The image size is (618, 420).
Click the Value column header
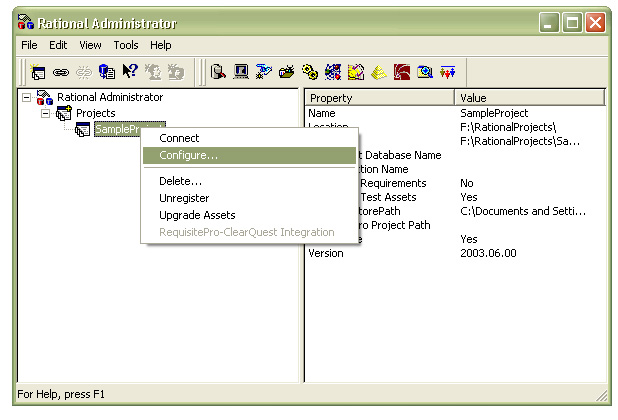click(x=530, y=98)
